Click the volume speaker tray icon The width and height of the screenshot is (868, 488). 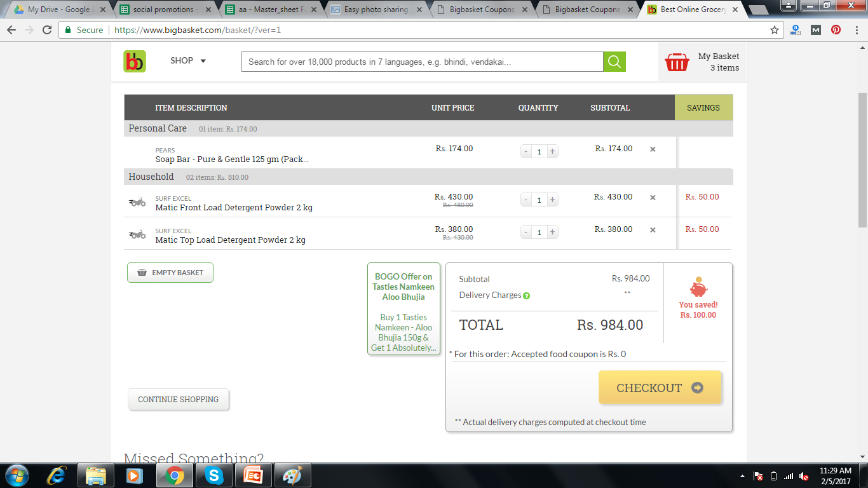804,476
